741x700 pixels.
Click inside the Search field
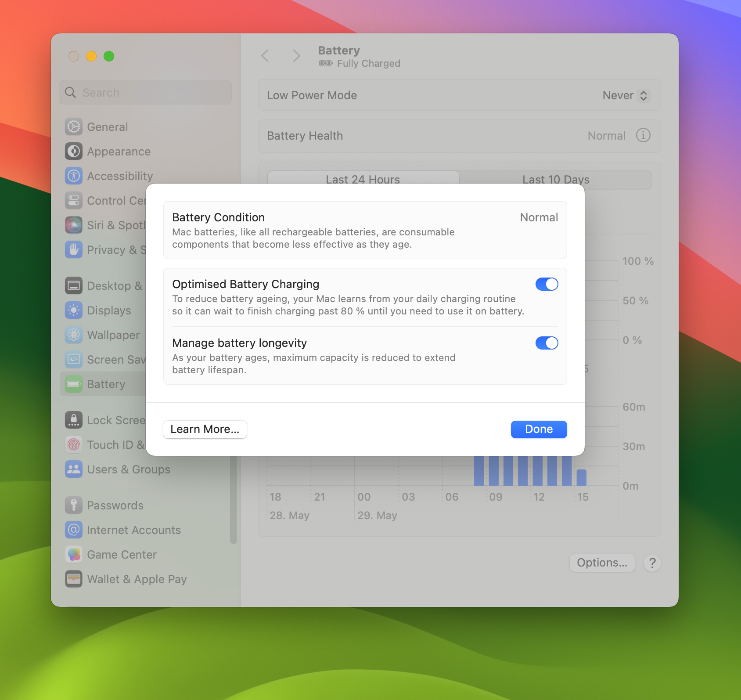pyautogui.click(x=145, y=92)
